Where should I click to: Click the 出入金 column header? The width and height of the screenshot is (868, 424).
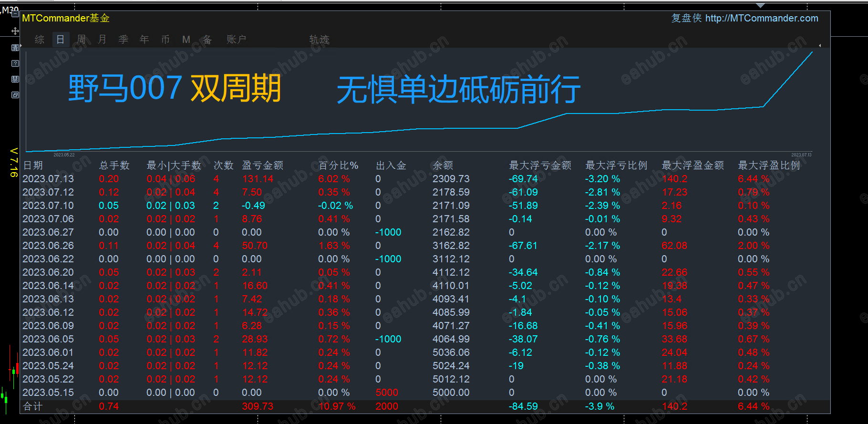point(391,165)
